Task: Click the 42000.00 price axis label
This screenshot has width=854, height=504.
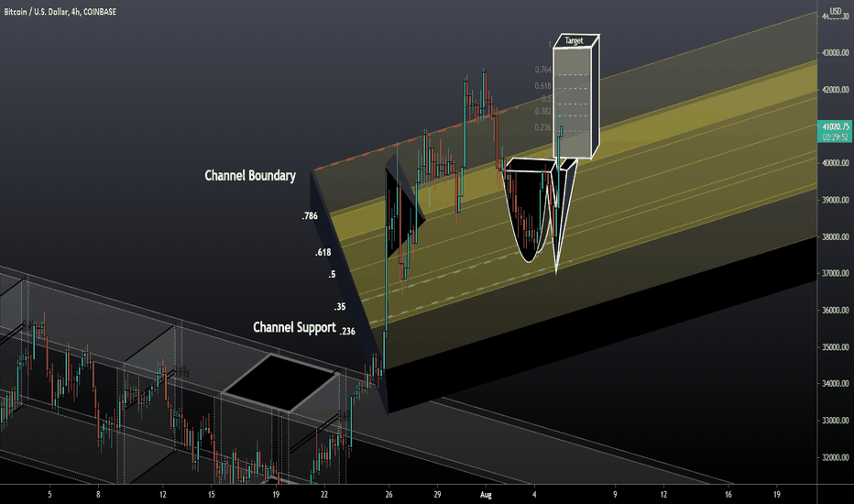Action: tap(836, 90)
